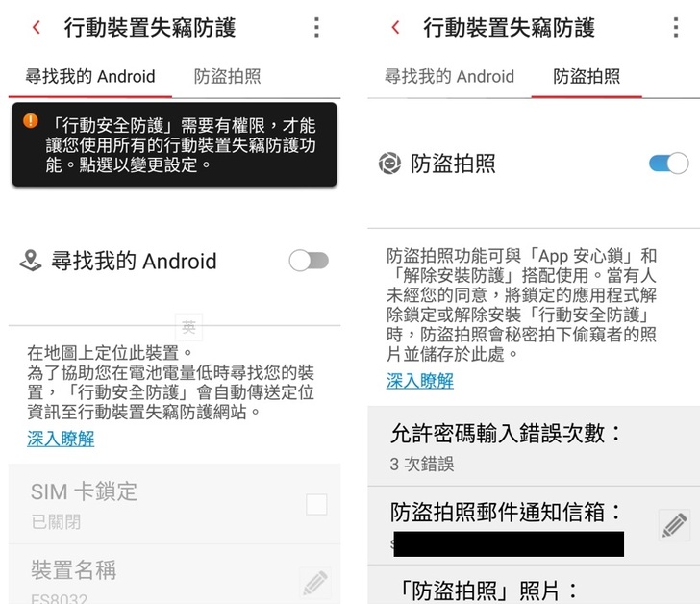This screenshot has height=604, width=700.
Task: Switch to 尋找我的 Android tab on right screen
Action: (x=450, y=76)
